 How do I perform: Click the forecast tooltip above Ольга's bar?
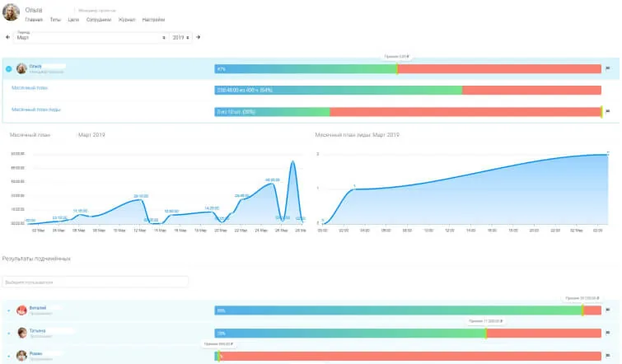click(x=397, y=57)
